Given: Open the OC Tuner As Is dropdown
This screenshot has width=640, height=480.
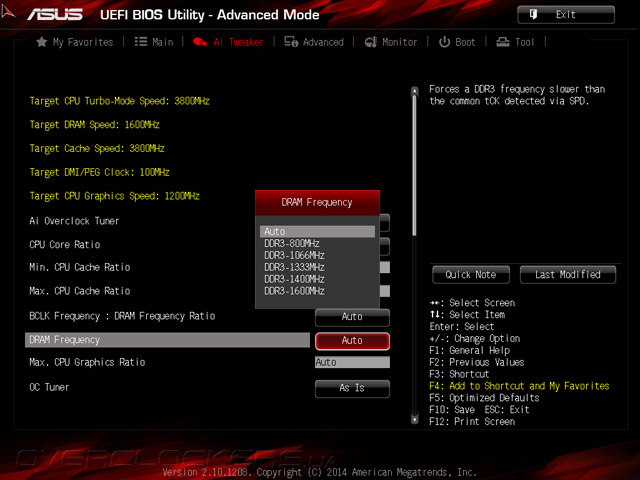Looking at the screenshot, I should (x=352, y=388).
